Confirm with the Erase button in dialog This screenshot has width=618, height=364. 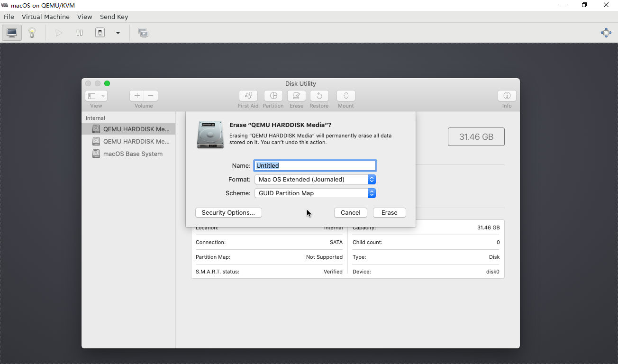click(389, 213)
